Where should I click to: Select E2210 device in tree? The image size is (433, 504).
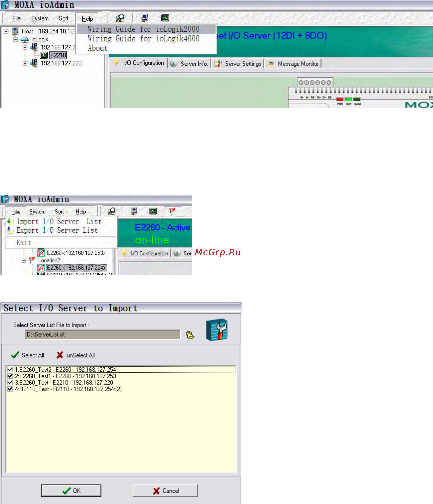pos(58,55)
